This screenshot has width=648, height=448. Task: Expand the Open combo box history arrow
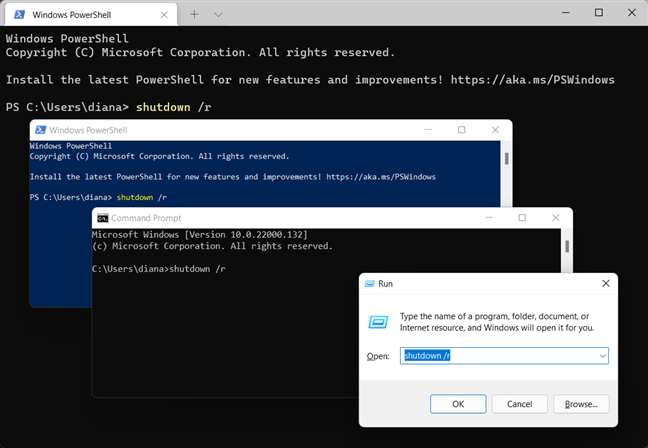point(603,356)
